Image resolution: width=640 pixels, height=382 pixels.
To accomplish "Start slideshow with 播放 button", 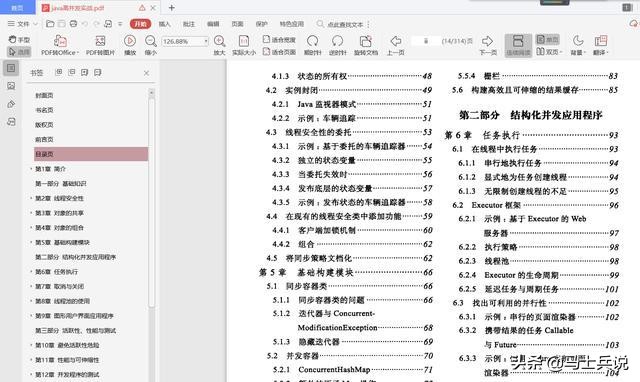I will pyautogui.click(x=130, y=45).
